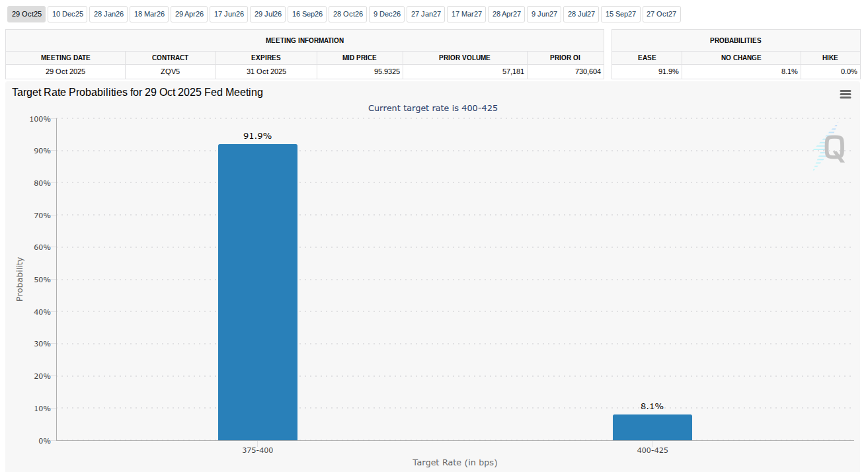Go to the 17 Jun26 meeting tab
868x472 pixels.
click(229, 14)
